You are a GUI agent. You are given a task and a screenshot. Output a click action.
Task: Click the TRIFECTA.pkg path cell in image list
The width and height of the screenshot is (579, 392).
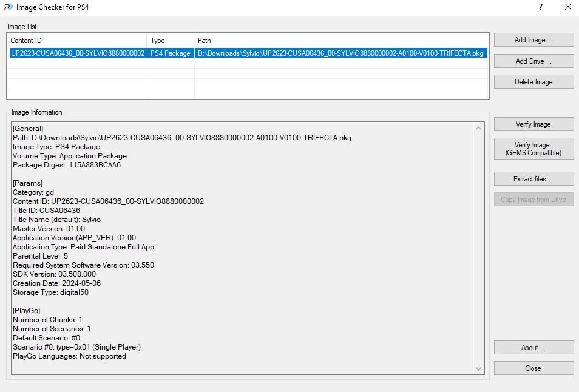[x=340, y=53]
